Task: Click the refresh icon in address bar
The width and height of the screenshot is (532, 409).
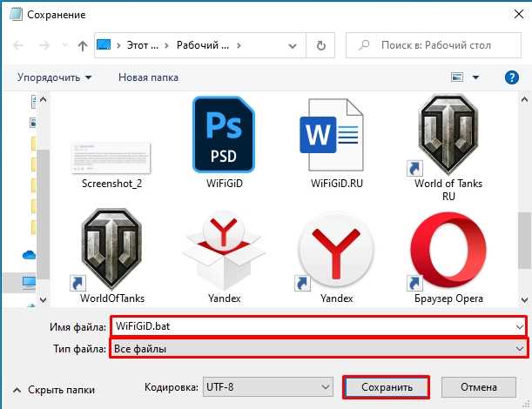Action: point(320,45)
